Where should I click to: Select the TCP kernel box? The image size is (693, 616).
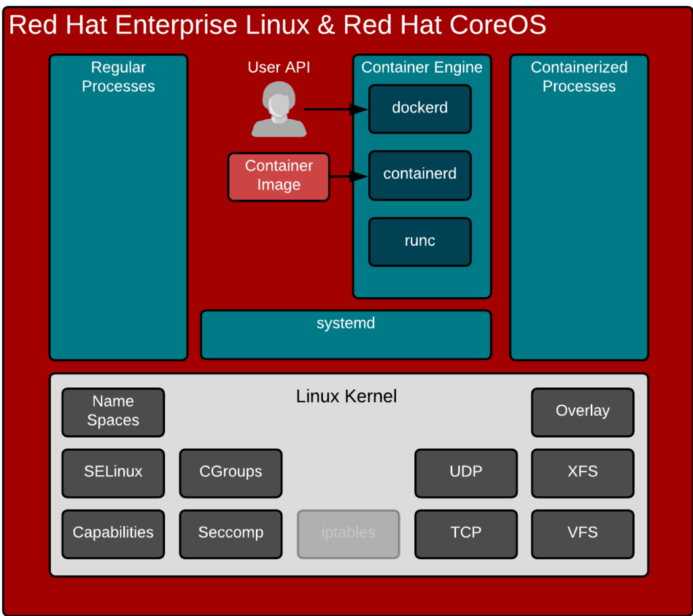466,534
